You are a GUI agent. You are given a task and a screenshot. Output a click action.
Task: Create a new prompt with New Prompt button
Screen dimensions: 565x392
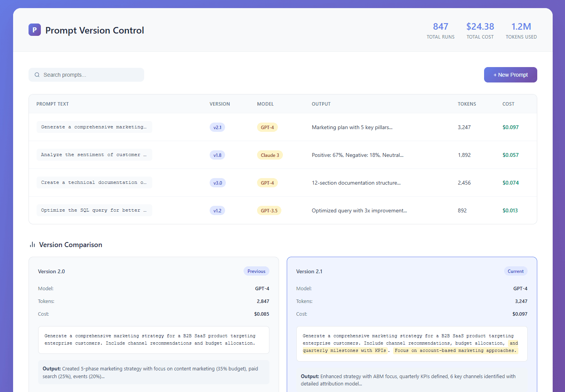coord(510,75)
